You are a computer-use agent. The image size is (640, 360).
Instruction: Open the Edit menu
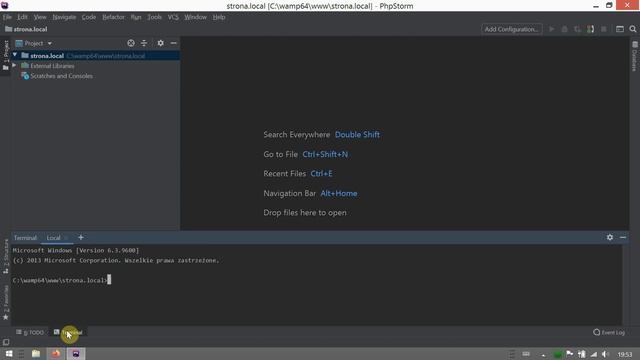pos(22,17)
